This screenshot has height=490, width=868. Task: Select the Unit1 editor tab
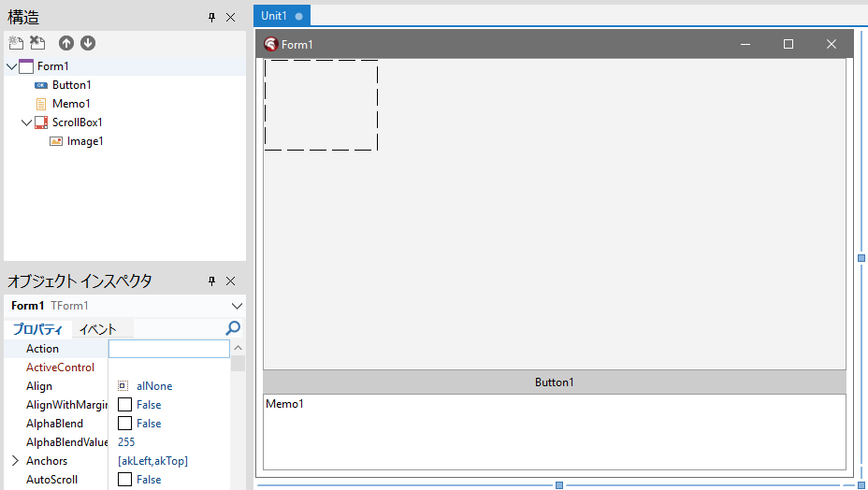point(274,16)
